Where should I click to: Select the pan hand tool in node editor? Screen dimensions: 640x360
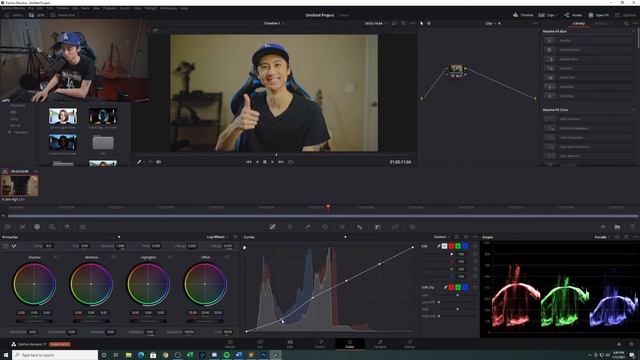pos(429,24)
